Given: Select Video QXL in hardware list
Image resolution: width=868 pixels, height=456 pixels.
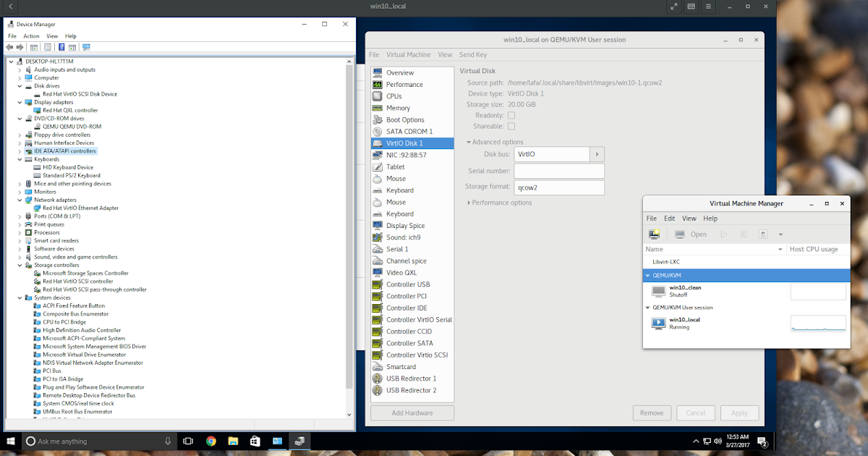Looking at the screenshot, I should 412,273.
